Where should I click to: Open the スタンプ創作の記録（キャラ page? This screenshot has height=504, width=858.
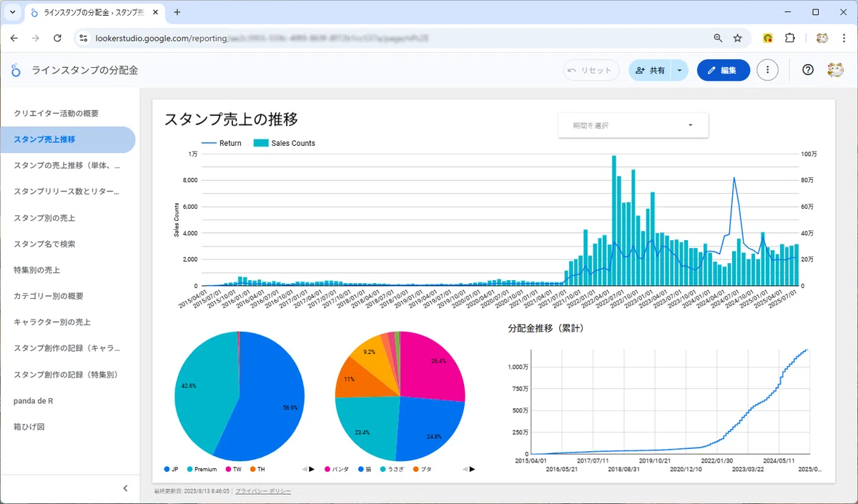[67, 348]
